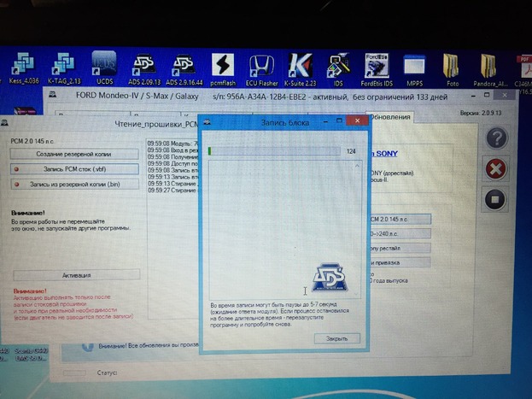Launch the FordEtis IDS shortcut
This screenshot has width=532, height=399.
click(x=376, y=67)
